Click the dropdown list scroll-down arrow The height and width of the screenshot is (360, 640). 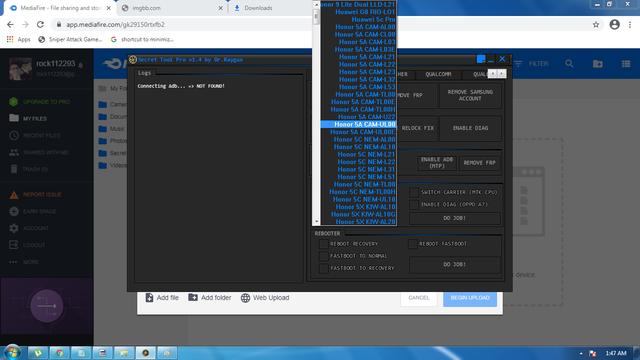316,222
